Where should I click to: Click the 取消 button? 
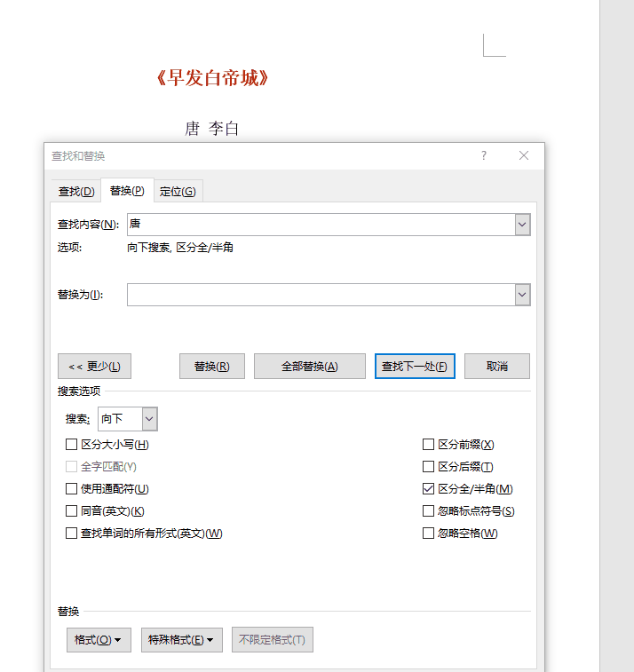click(497, 367)
